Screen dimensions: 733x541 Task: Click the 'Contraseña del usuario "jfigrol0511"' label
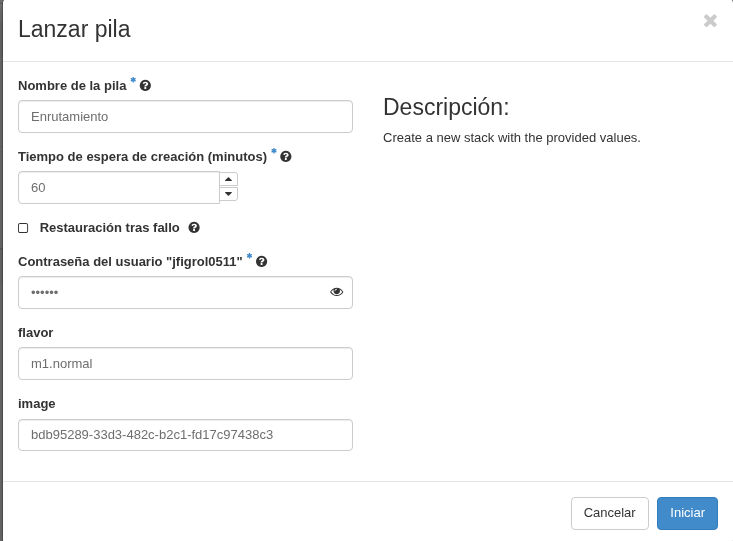130,261
